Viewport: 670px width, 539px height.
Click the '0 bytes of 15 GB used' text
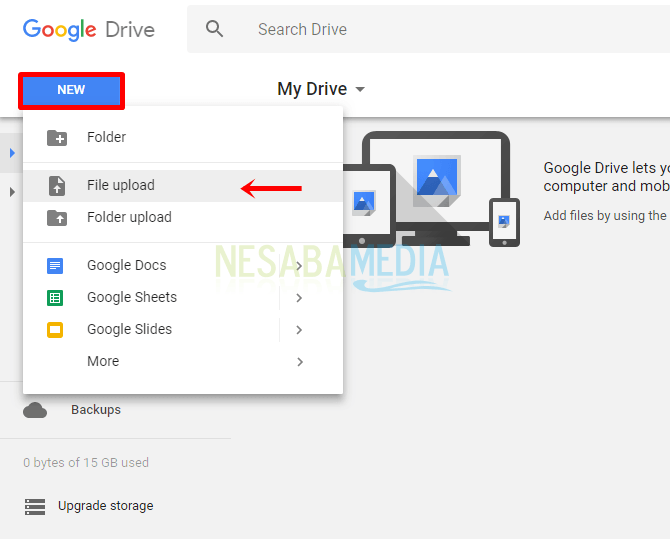[x=86, y=462]
